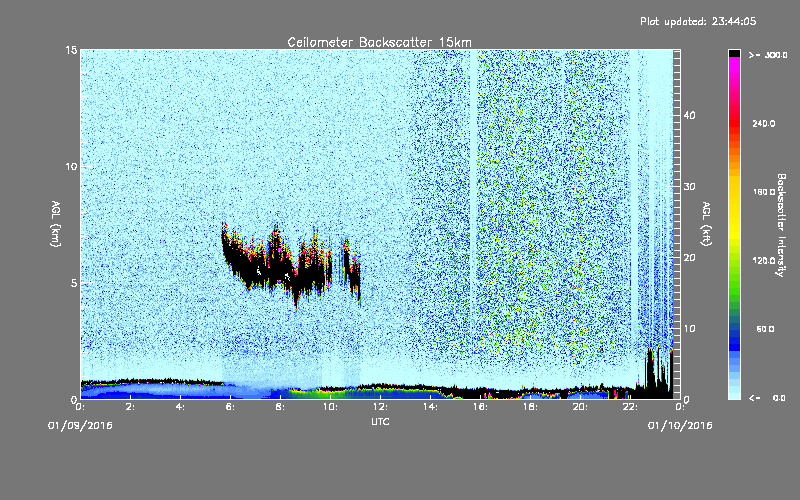Viewport: 800px width, 500px height.
Task: Click the 10 kft tick label
Action: pos(689,328)
